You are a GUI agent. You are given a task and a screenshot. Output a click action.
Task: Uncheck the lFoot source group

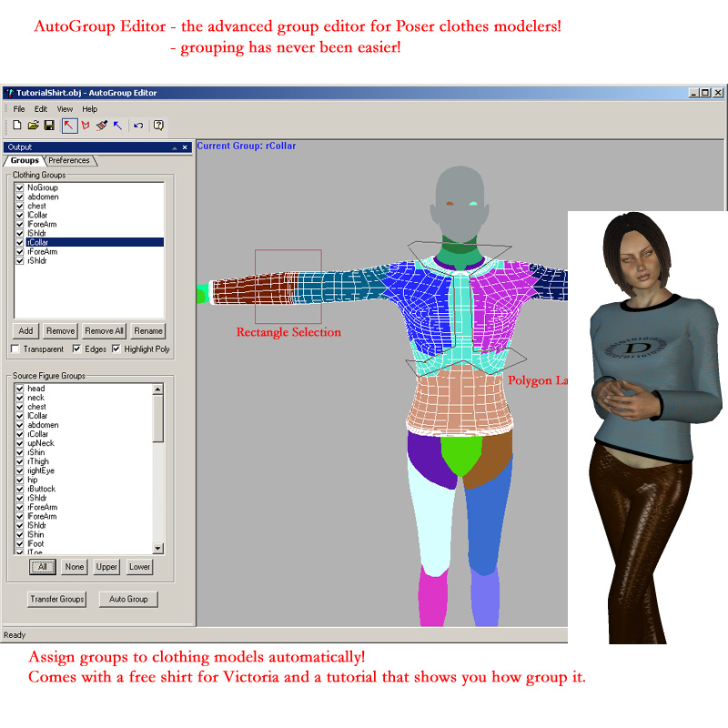tap(20, 543)
